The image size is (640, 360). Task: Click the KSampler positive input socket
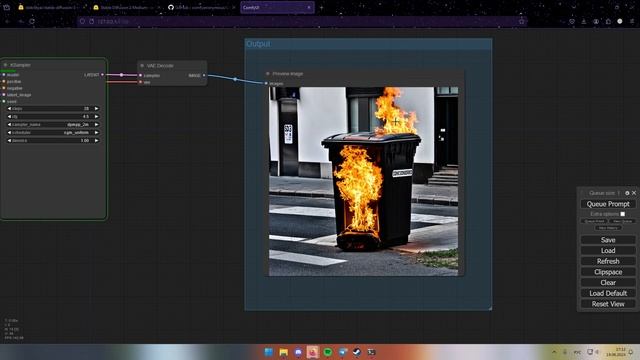4,82
